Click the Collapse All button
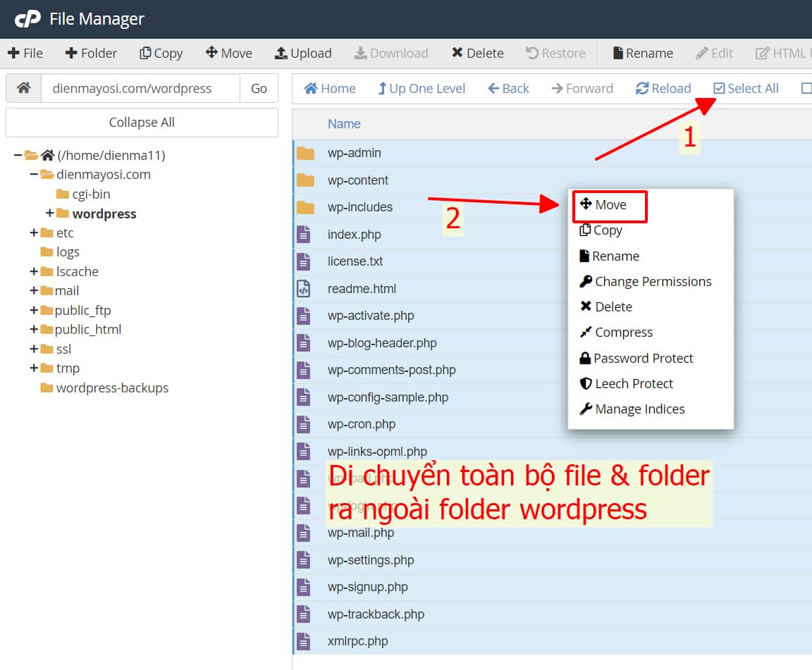This screenshot has width=812, height=670. (141, 123)
